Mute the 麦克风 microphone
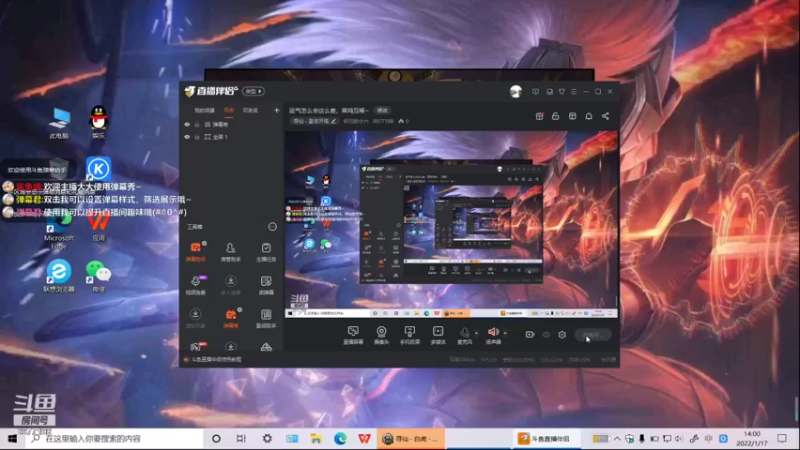 464,335
